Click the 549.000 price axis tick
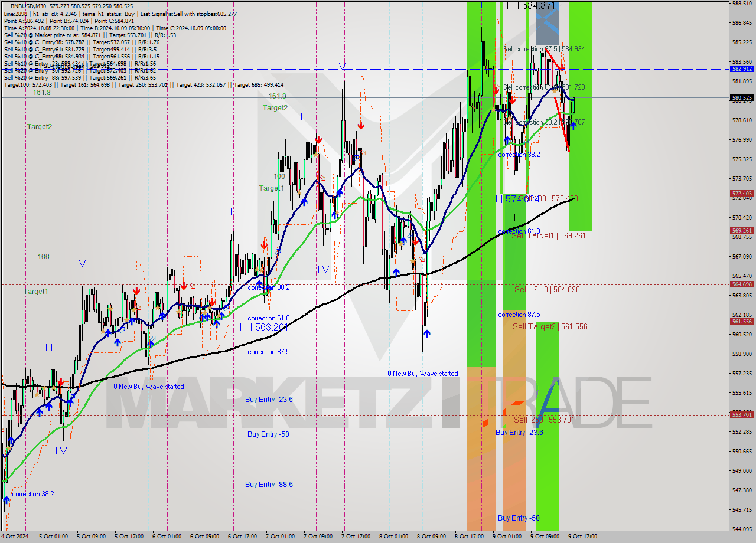This screenshot has width=756, height=543. 742,471
